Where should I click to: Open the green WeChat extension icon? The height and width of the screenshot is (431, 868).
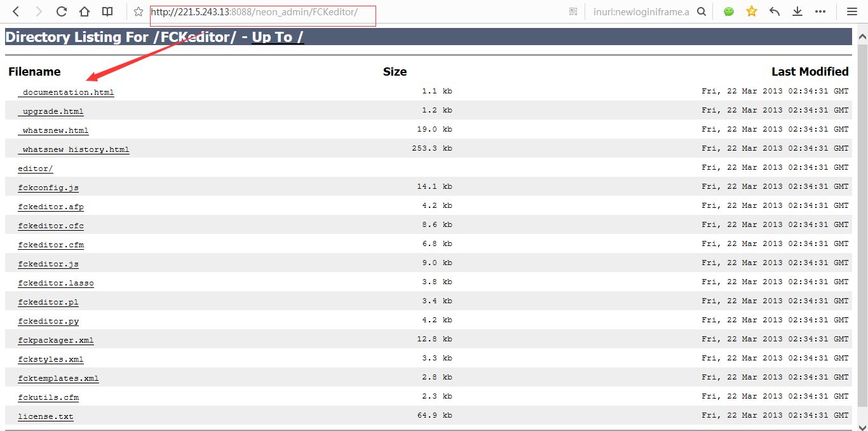coord(729,11)
